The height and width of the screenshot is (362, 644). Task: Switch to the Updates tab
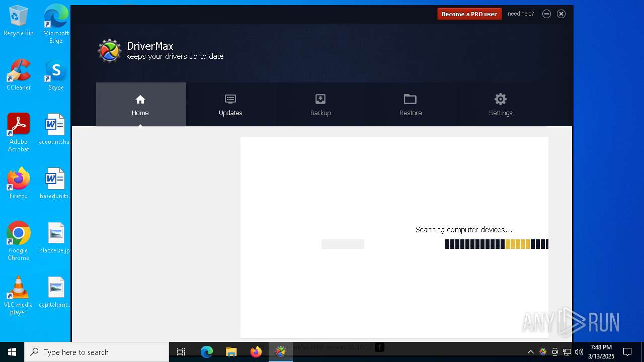point(230,105)
